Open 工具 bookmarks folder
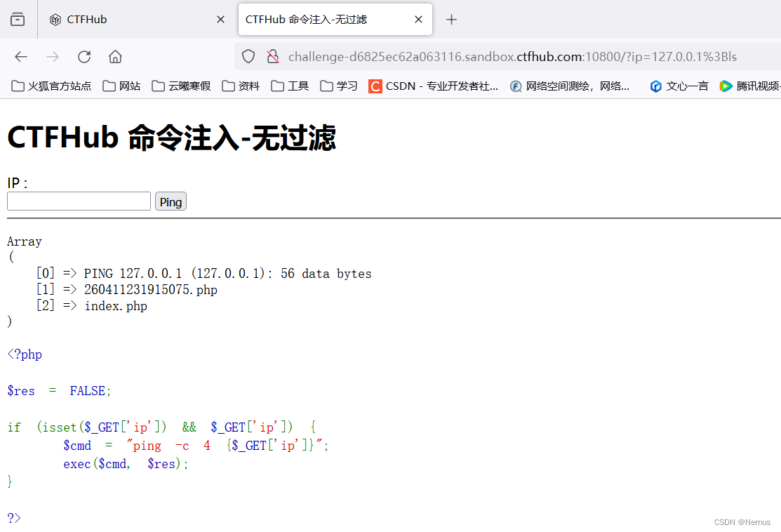This screenshot has width=781, height=532. (x=290, y=86)
